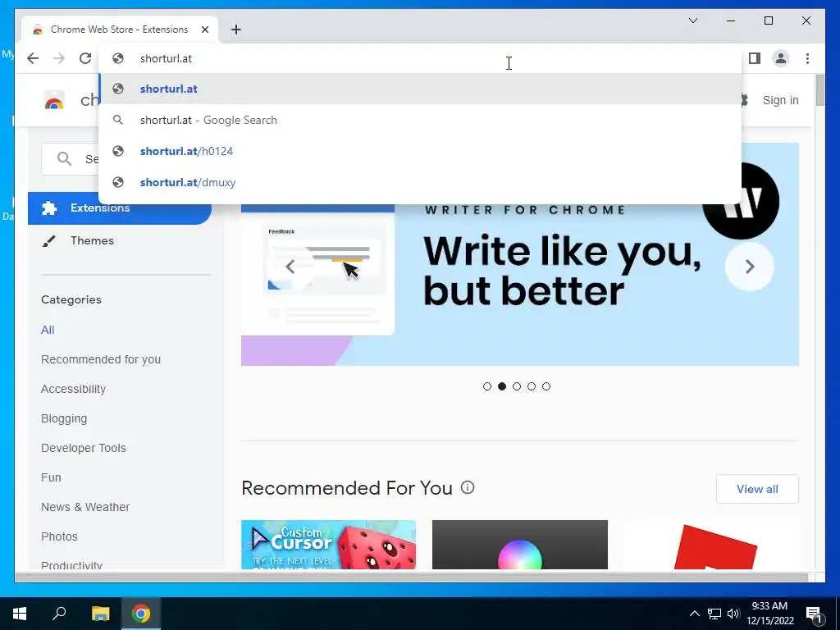Open the News & Weather category
Viewport: 840px width, 630px height.
point(85,507)
